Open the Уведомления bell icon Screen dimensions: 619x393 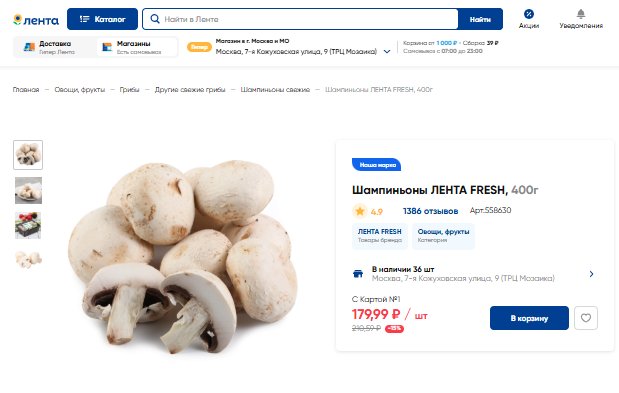coord(581,14)
